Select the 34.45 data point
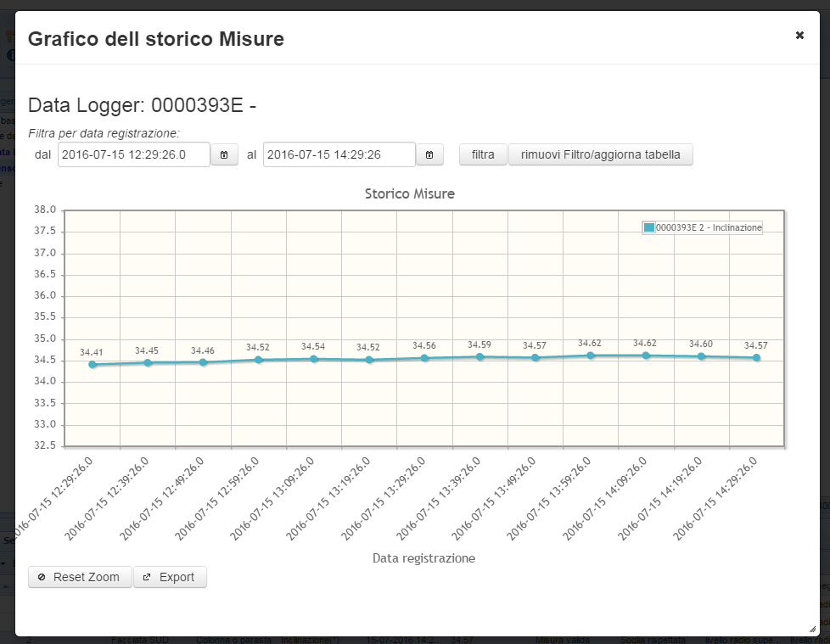Image resolution: width=830 pixels, height=644 pixels. 148,363
